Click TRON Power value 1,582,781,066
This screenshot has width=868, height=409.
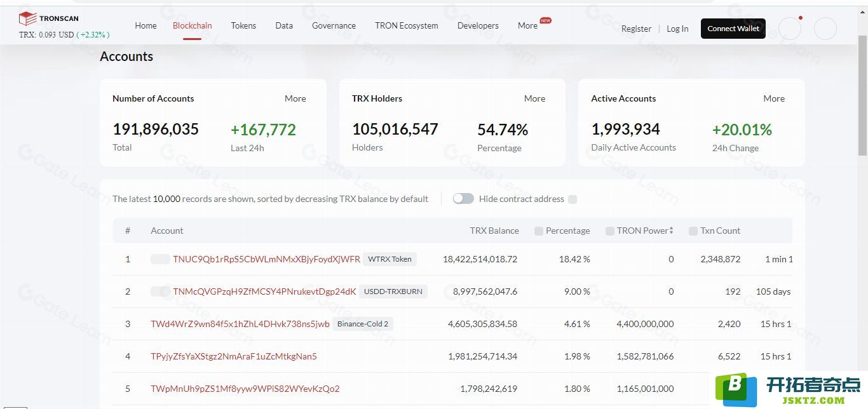tap(645, 356)
